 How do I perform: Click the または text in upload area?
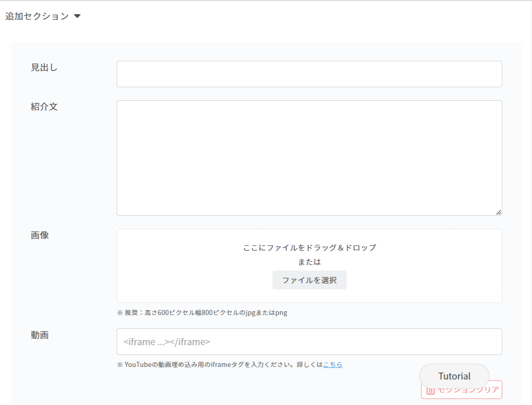pos(309,262)
